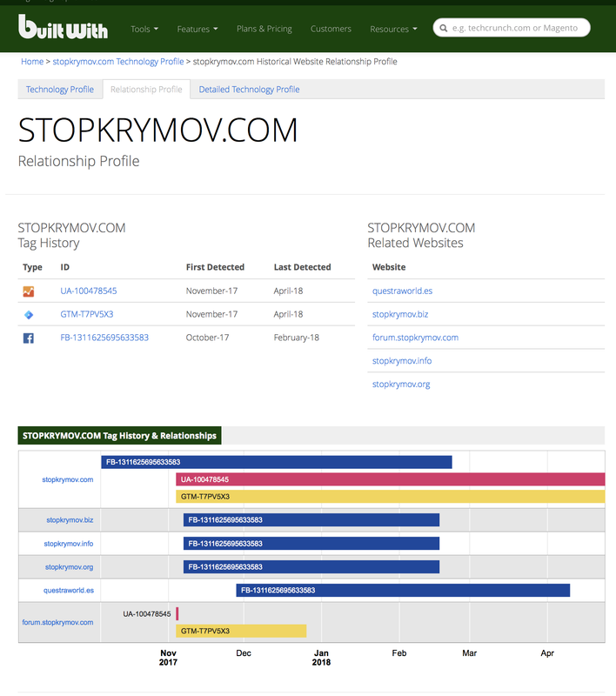Image resolution: width=616 pixels, height=696 pixels.
Task: Click the Home breadcrumb link
Action: coord(32,61)
